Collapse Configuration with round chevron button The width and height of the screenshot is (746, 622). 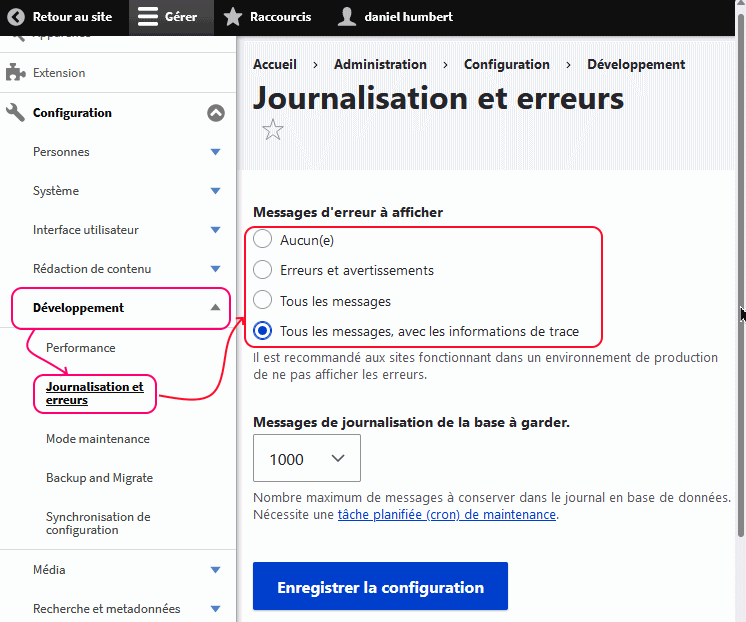(x=216, y=113)
